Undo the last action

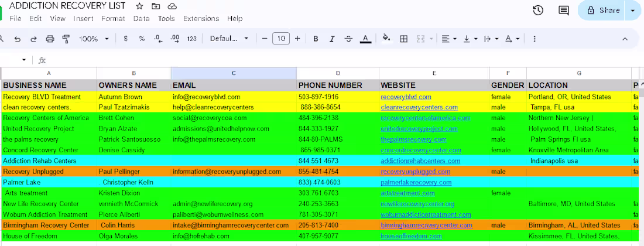click(17, 39)
